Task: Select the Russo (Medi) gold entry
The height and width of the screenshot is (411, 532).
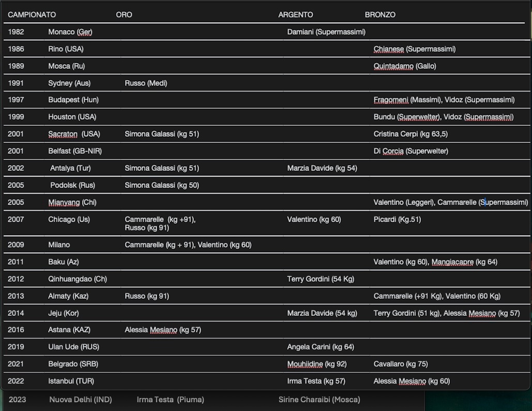Action: (146, 83)
